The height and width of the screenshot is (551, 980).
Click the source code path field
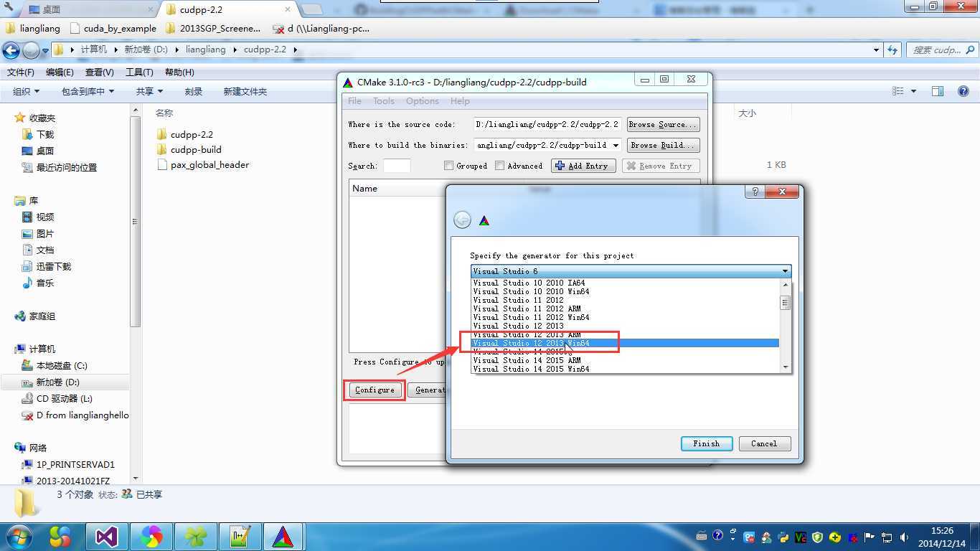coord(548,124)
